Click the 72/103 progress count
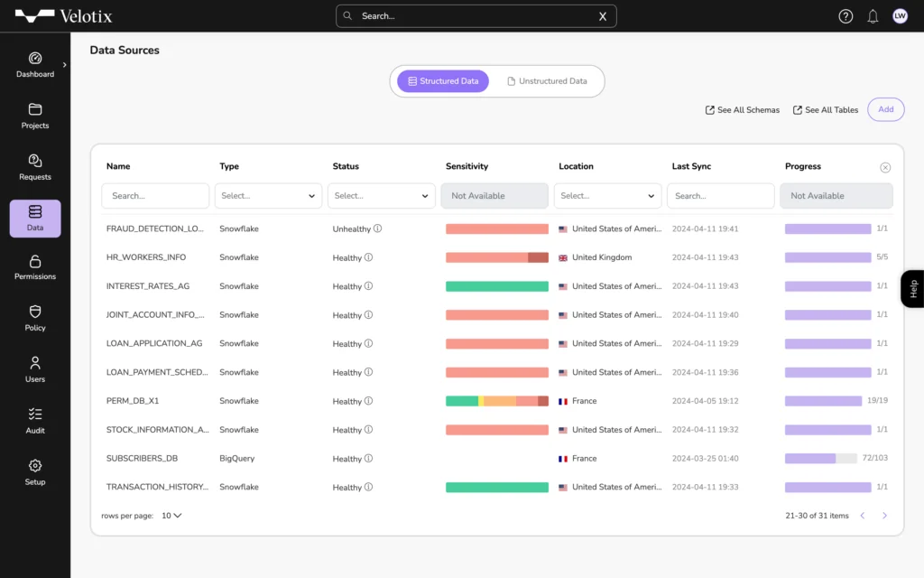Screen dimensions: 924x578 click(x=874, y=458)
